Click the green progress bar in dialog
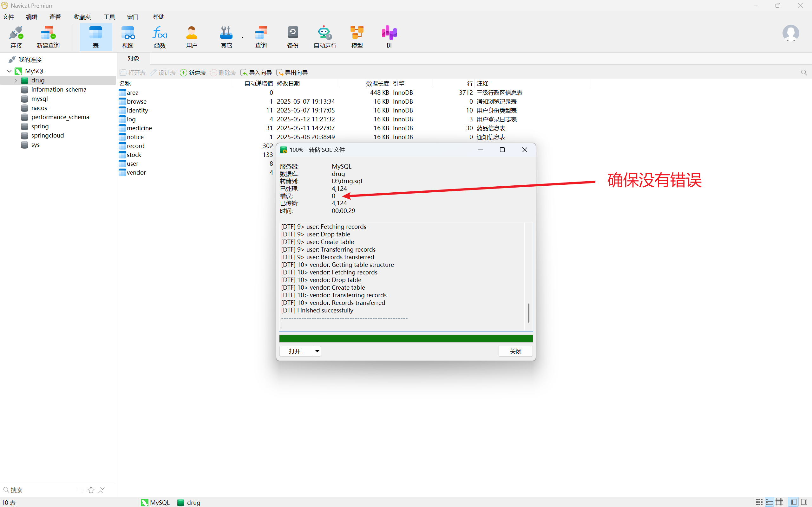812x507 pixels. pyautogui.click(x=406, y=338)
